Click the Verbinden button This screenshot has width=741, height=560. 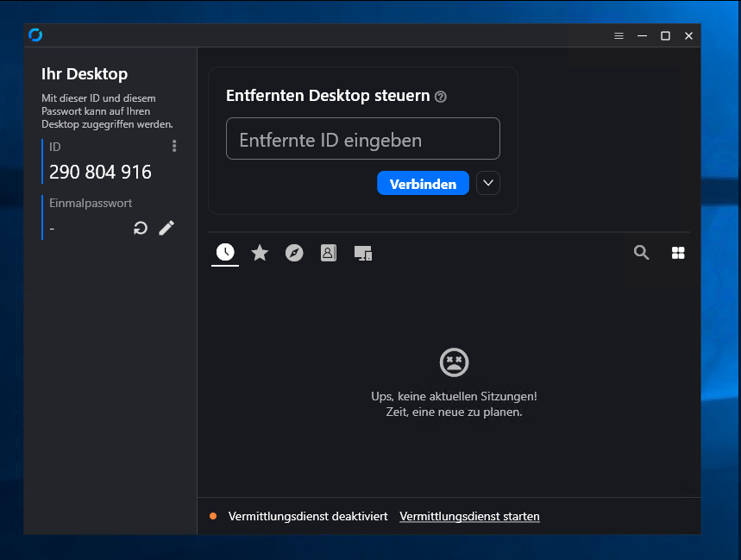tap(423, 183)
